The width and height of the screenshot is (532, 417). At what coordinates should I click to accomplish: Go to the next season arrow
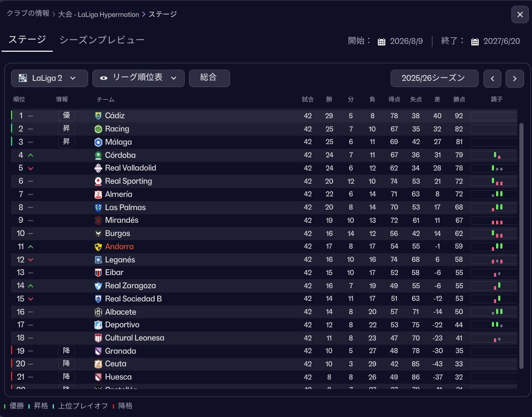coord(515,79)
